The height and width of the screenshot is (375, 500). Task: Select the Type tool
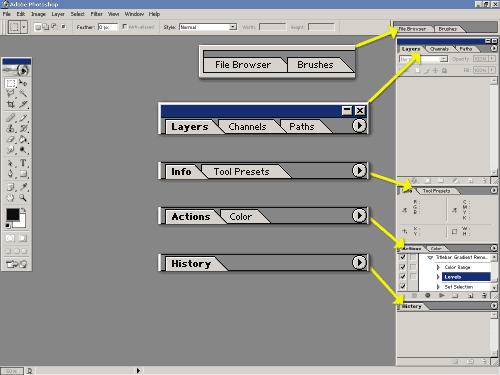(23, 163)
